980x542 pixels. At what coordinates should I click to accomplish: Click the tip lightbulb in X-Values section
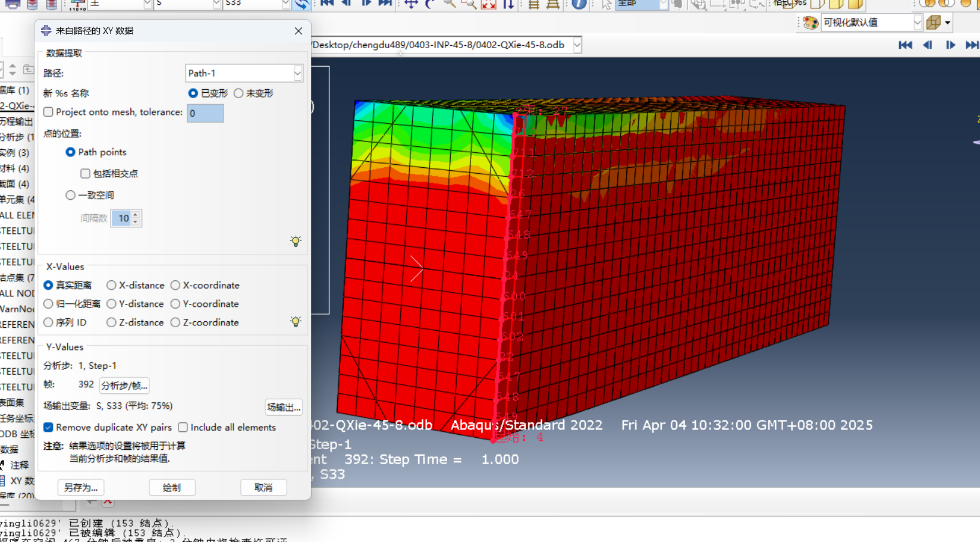click(x=296, y=321)
